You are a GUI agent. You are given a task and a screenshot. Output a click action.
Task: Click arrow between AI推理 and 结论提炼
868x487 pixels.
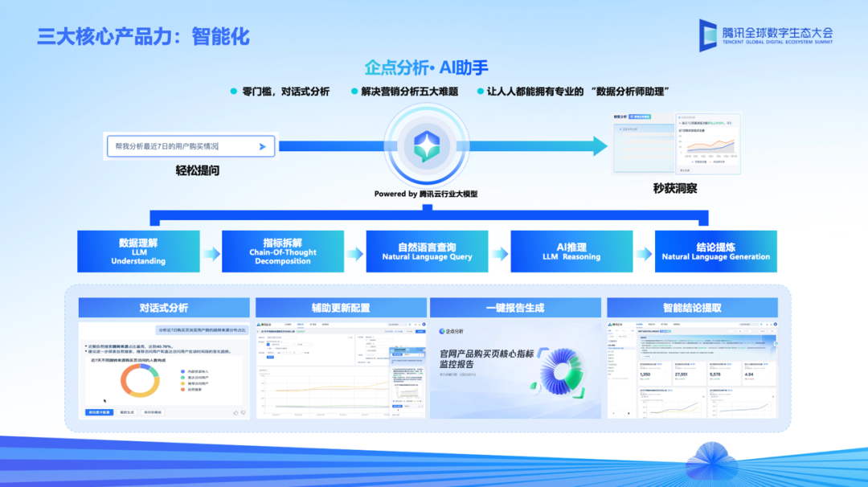pos(644,253)
